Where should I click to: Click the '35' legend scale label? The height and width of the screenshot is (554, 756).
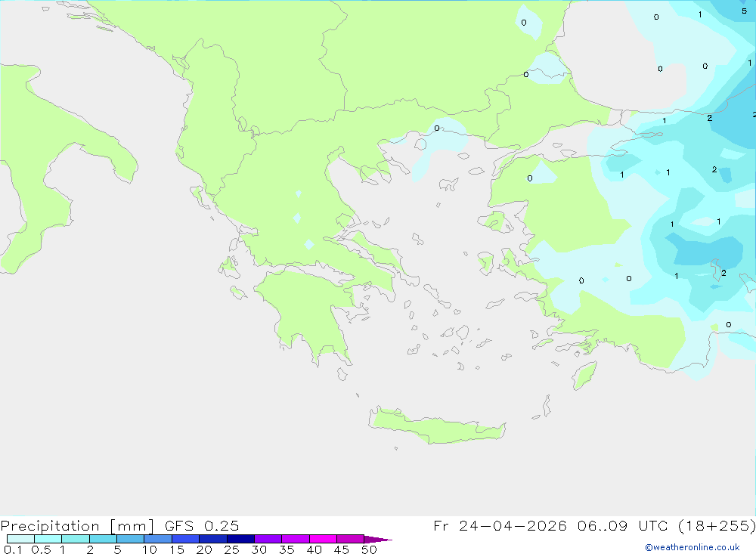coord(287,549)
